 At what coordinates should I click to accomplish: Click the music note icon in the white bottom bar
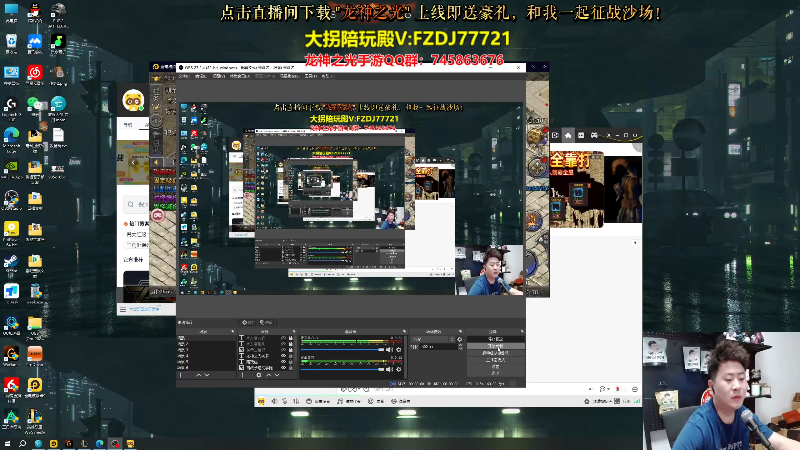340,401
